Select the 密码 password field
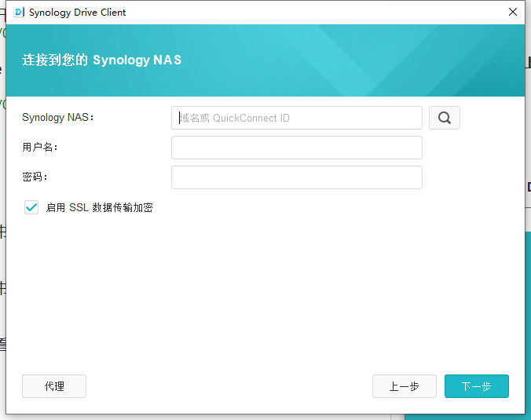 coord(297,177)
